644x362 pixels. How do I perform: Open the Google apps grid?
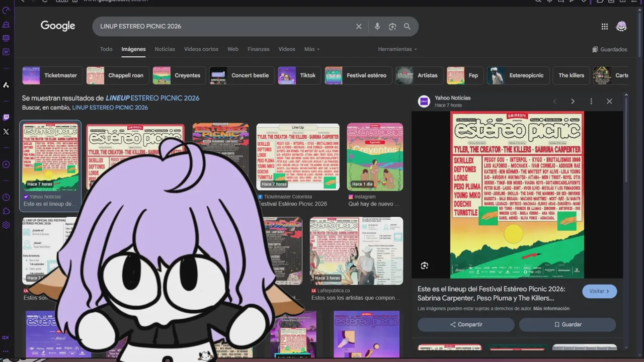[x=605, y=27]
